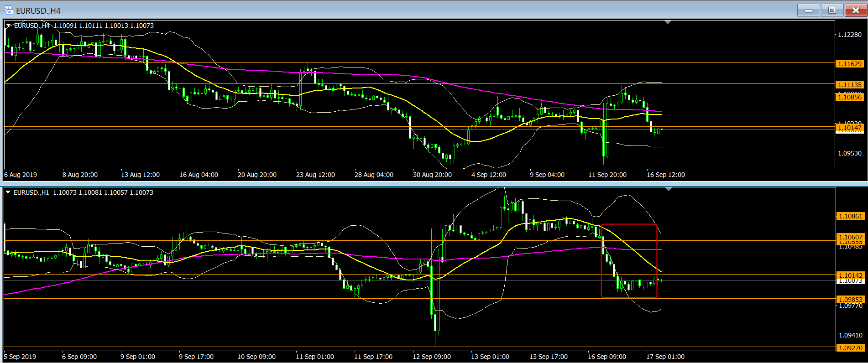Image resolution: width=868 pixels, height=363 pixels.
Task: Click the 1.09410 price scale value
Action: (x=851, y=335)
